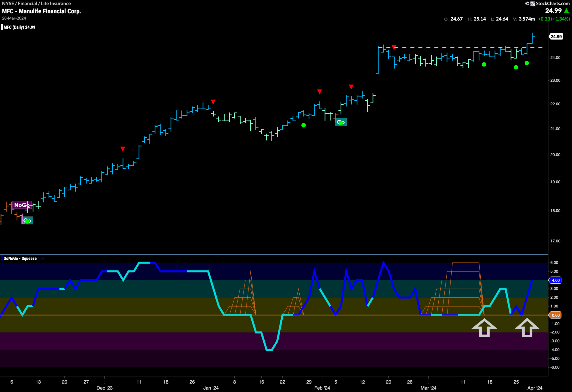Click the Go marker near February 5

click(341, 122)
